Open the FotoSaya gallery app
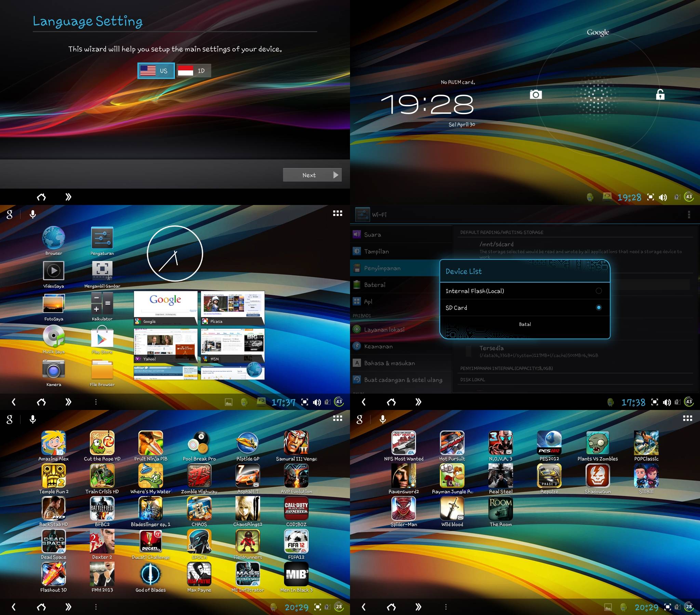Image resolution: width=700 pixels, height=615 pixels. (x=54, y=307)
